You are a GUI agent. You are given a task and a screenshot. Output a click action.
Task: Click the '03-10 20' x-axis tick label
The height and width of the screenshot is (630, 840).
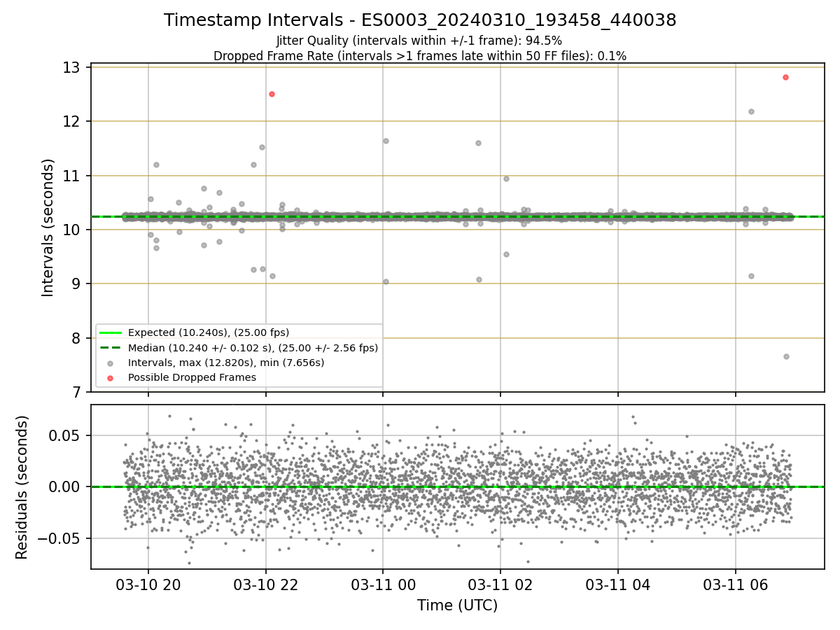148,584
